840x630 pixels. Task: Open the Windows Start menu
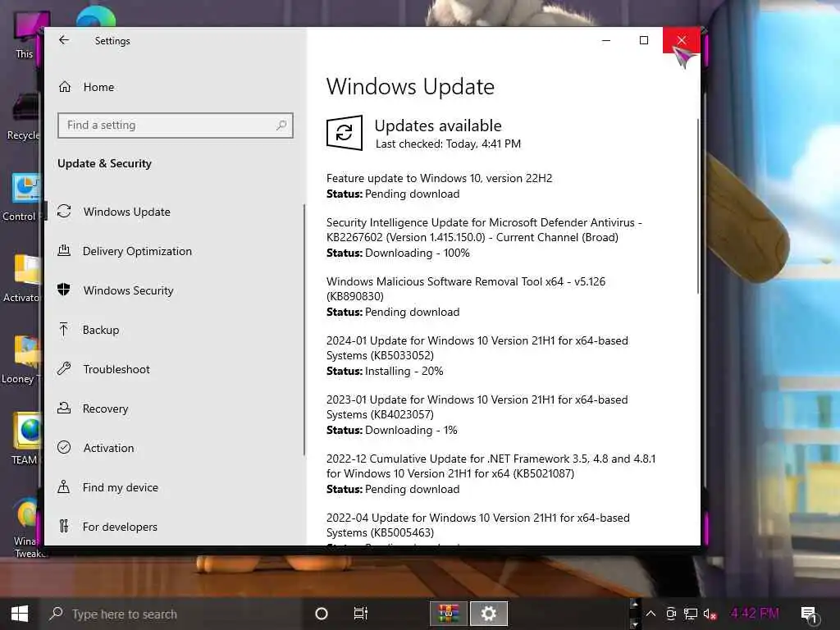[x=20, y=614]
